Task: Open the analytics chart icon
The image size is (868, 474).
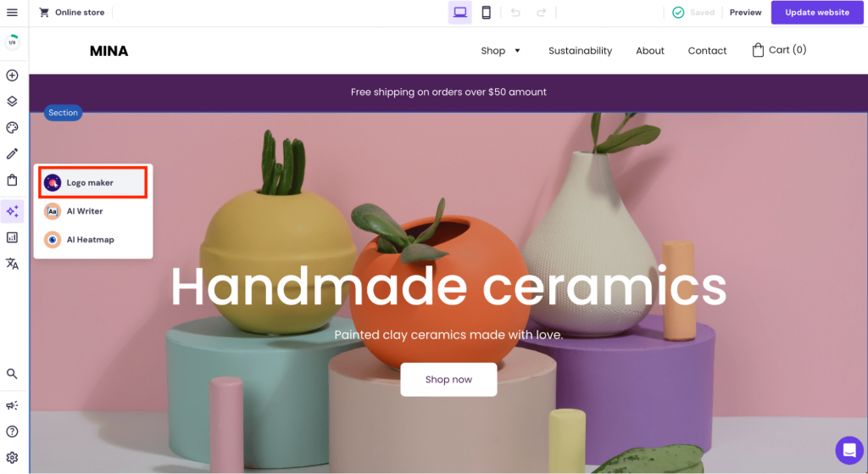Action: (12, 237)
